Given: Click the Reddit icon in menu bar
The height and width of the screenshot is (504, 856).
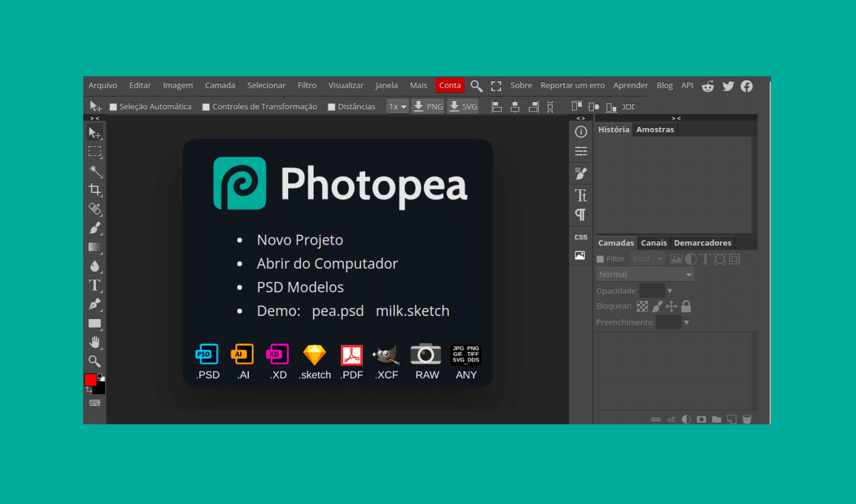Looking at the screenshot, I should [x=708, y=86].
